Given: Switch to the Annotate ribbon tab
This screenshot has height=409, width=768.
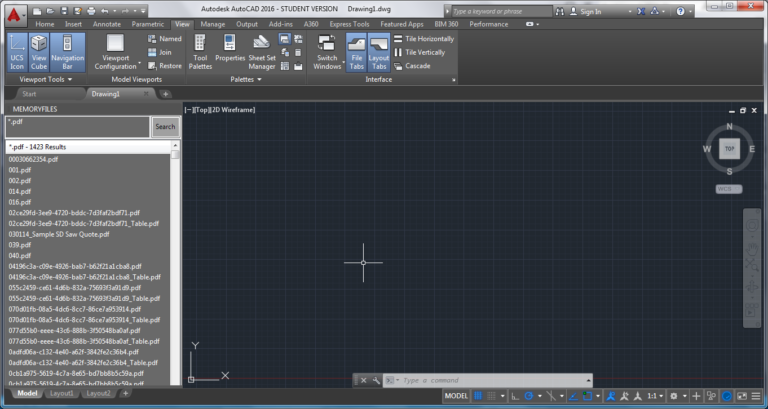Looking at the screenshot, I should coord(106,24).
